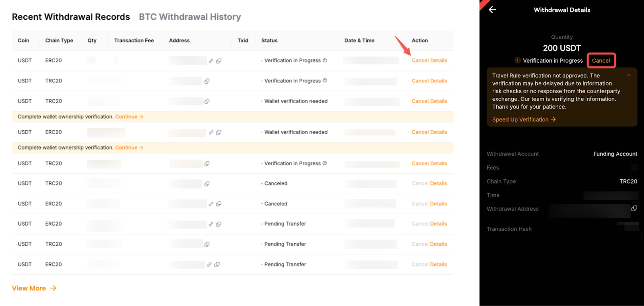Open the address link icon in top row
The width and height of the screenshot is (644, 306).
tap(211, 61)
